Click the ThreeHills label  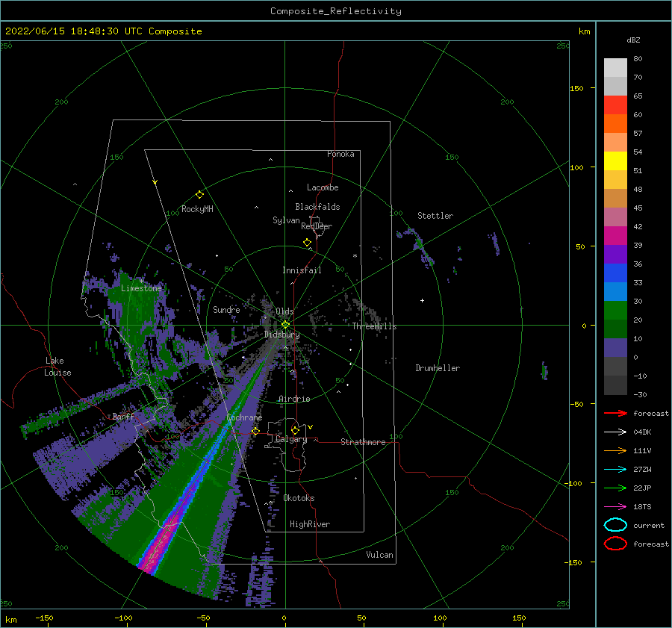(374, 326)
